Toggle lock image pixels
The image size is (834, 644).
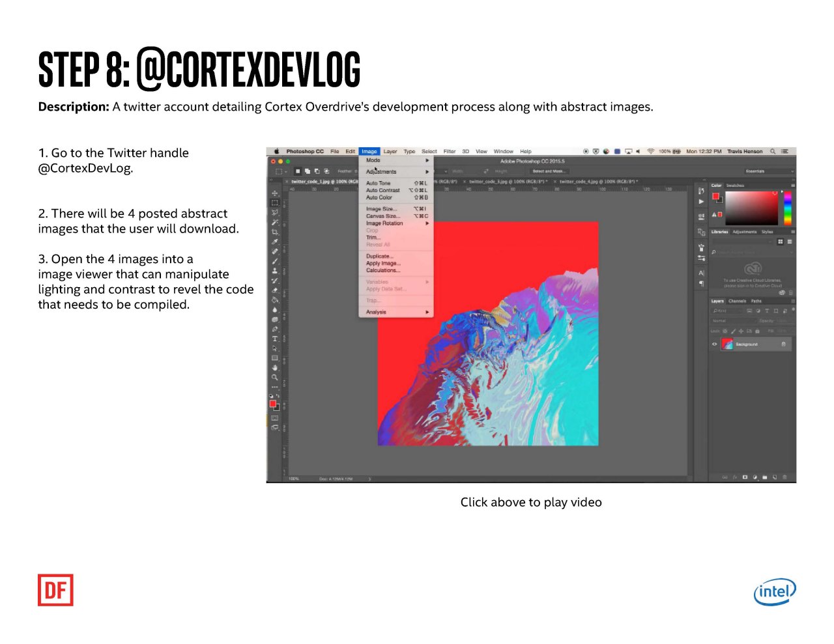coord(733,331)
